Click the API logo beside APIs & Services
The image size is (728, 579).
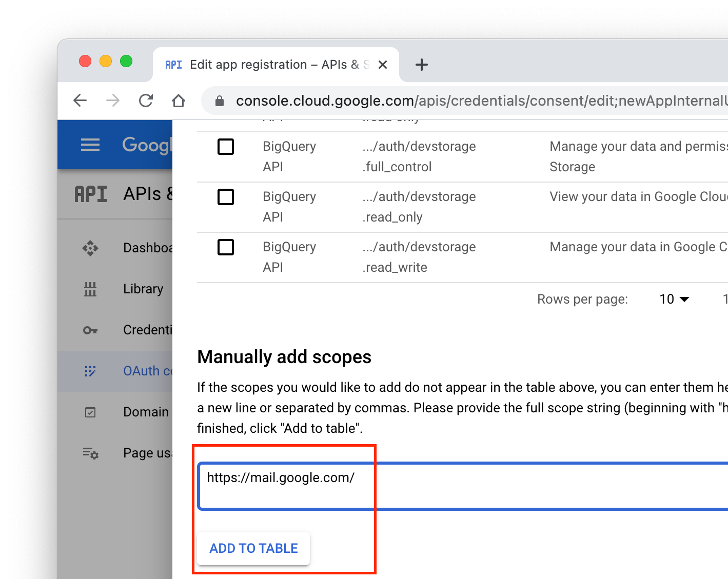(91, 194)
